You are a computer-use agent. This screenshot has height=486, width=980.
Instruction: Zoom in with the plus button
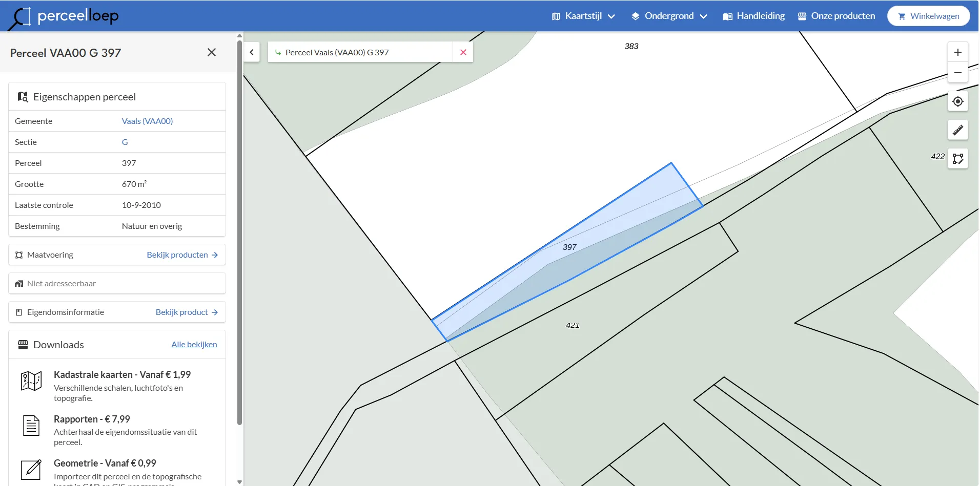957,52
